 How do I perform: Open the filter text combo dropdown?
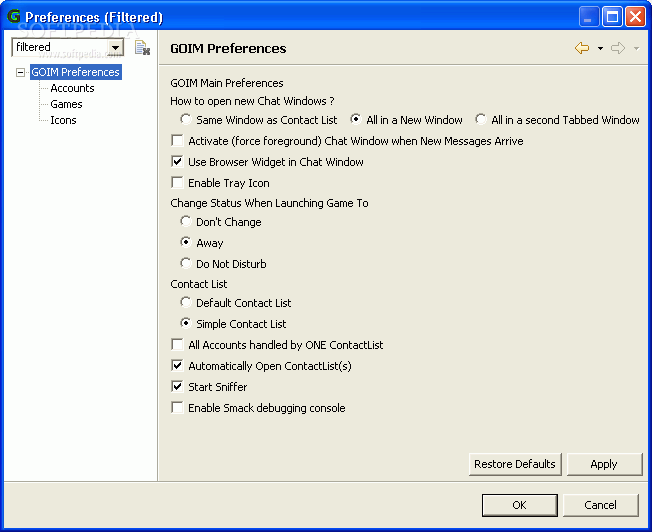(x=115, y=47)
